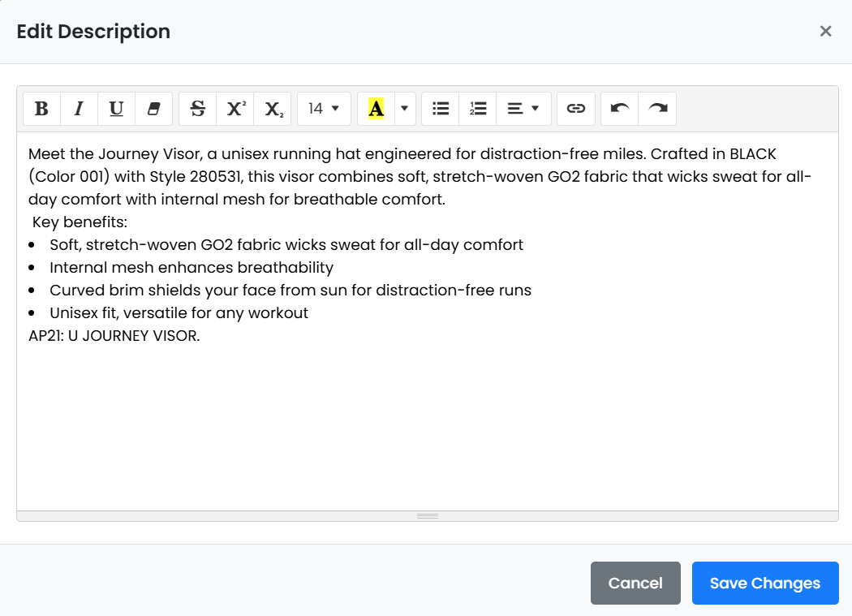Viewport: 852px width, 616px height.
Task: Insert an unordered bullet list
Action: pos(441,109)
